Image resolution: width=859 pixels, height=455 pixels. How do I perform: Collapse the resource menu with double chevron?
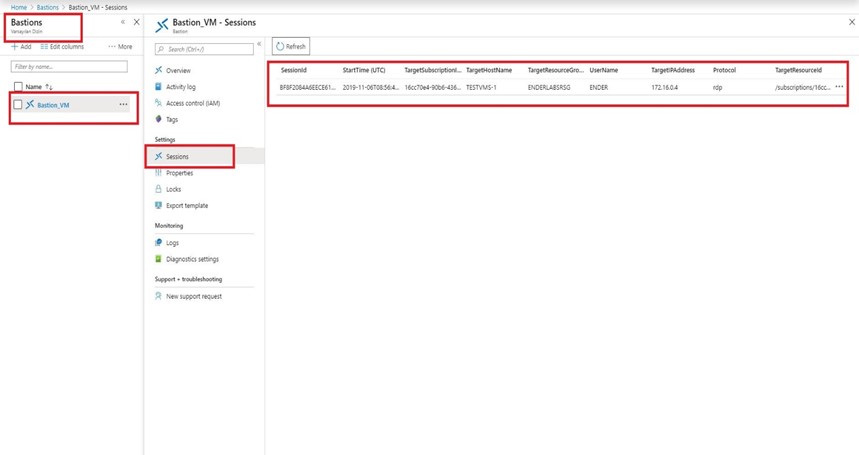(x=259, y=44)
